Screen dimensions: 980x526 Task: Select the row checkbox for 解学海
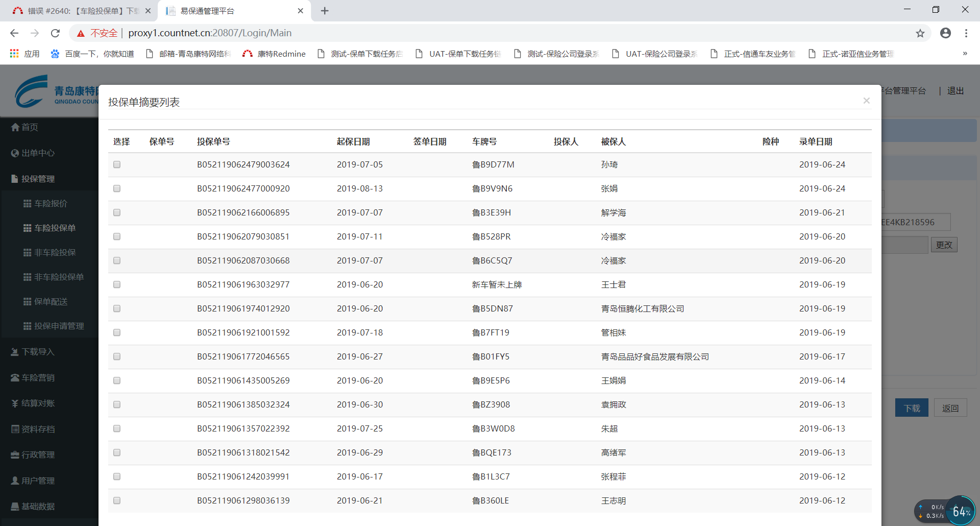pyautogui.click(x=117, y=212)
